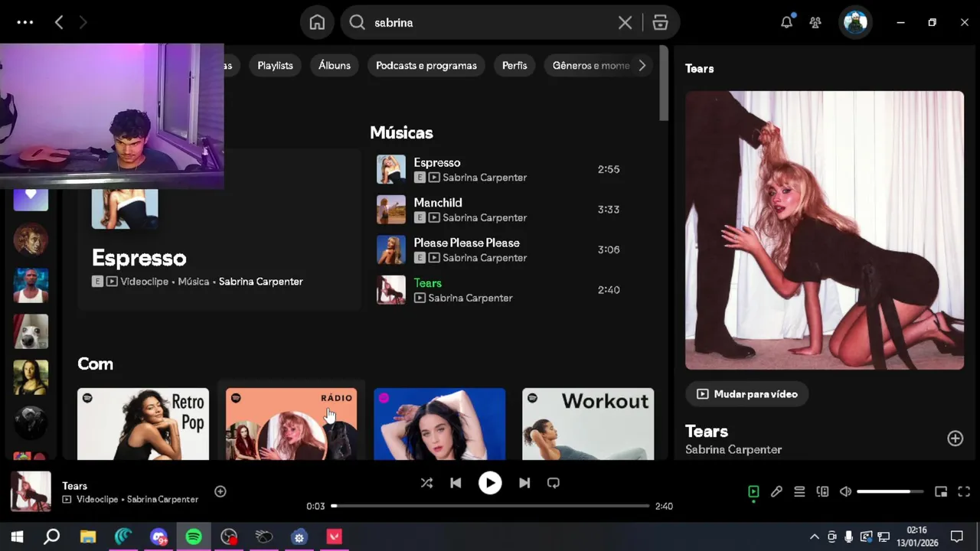Go back with the left arrow
Screen dimensions: 980x551
click(x=59, y=22)
